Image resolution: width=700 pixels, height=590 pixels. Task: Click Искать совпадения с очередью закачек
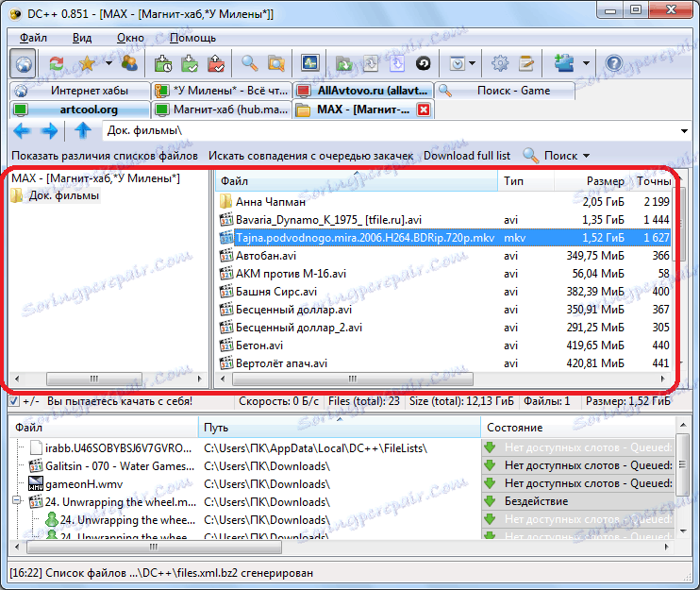[310, 156]
